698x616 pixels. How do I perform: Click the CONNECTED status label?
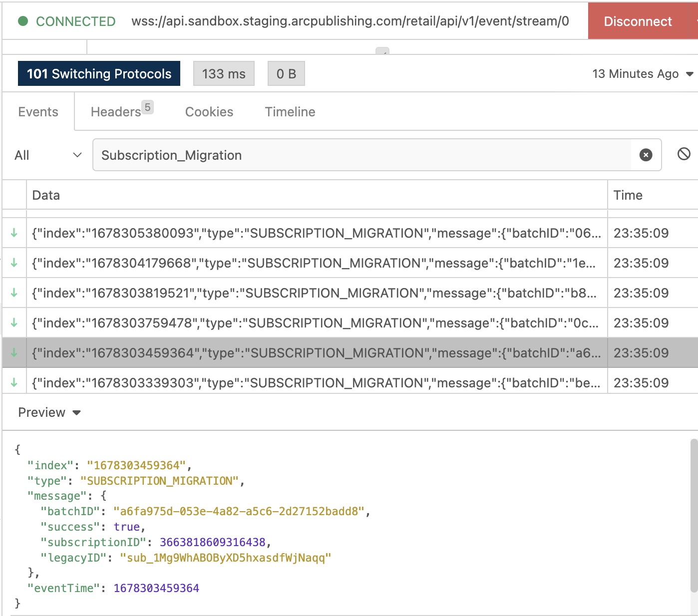pyautogui.click(x=76, y=21)
